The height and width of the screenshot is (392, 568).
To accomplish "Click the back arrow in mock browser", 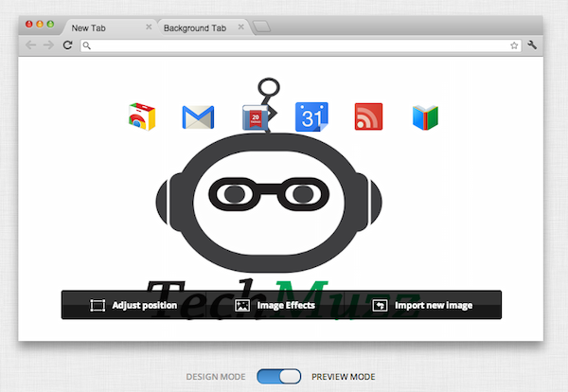I will pyautogui.click(x=31, y=45).
